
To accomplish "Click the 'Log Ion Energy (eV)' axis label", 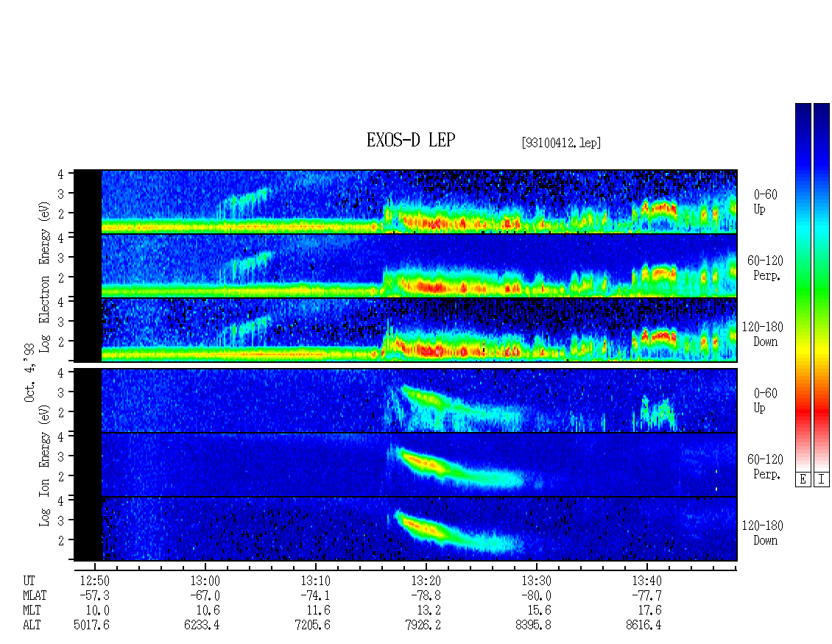I will 45,466.
